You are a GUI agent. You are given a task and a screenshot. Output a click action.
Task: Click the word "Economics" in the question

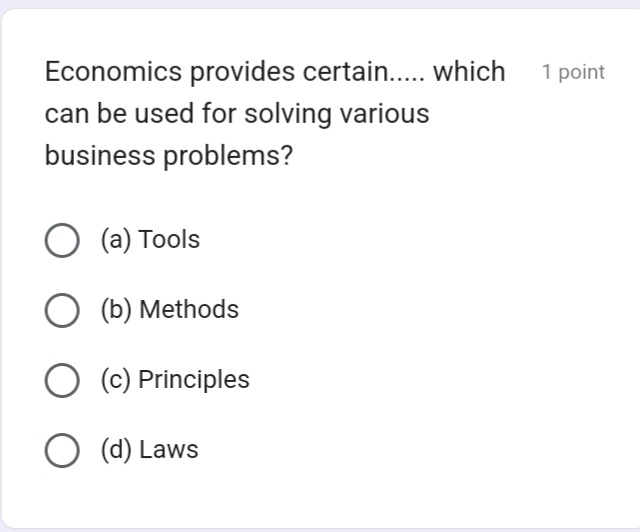[114, 72]
